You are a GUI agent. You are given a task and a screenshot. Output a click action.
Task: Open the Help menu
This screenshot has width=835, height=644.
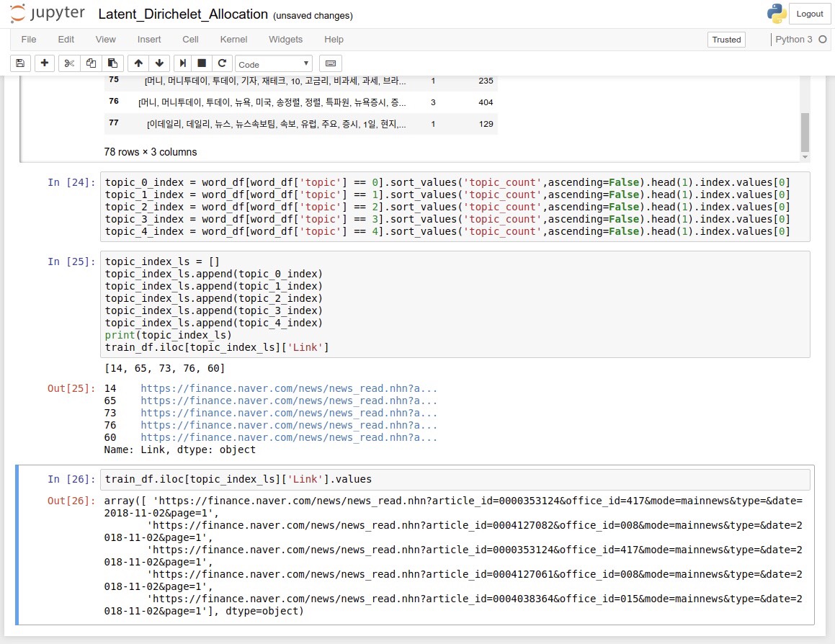point(334,40)
